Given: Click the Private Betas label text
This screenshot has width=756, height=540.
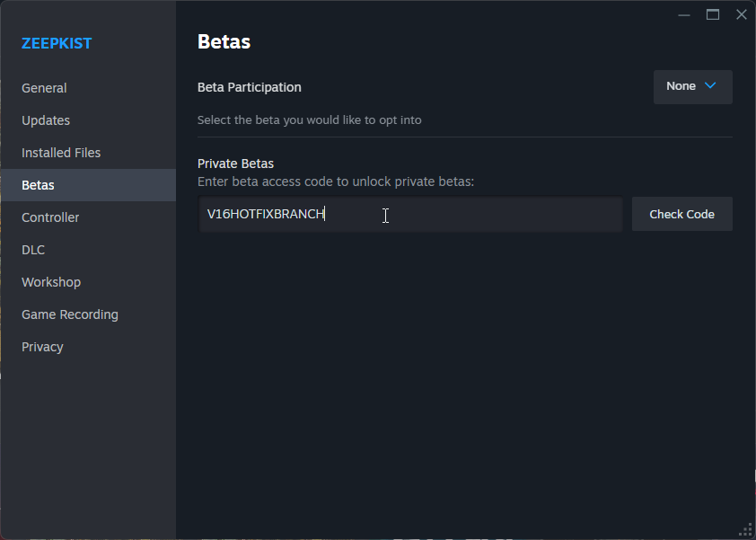Looking at the screenshot, I should pos(235,164).
